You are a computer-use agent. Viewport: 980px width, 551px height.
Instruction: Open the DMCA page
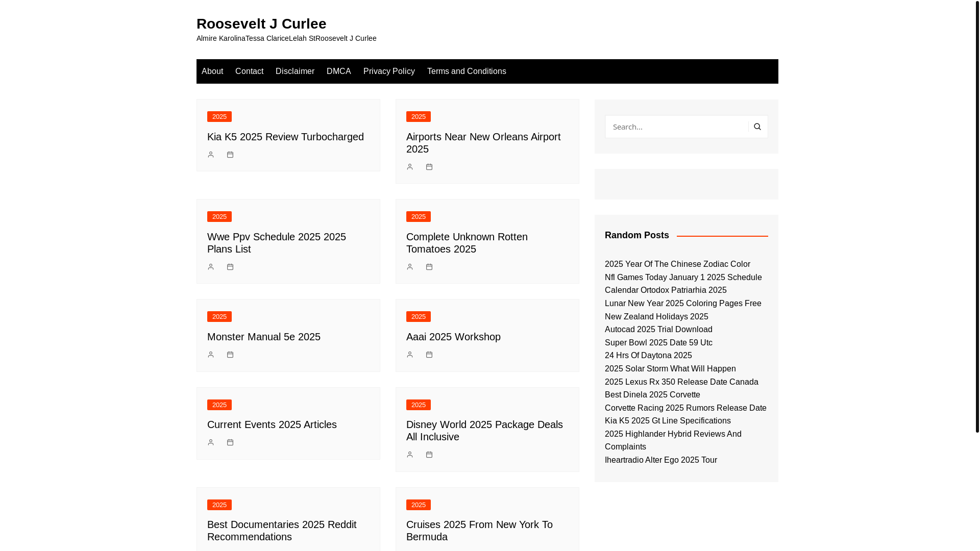point(339,71)
